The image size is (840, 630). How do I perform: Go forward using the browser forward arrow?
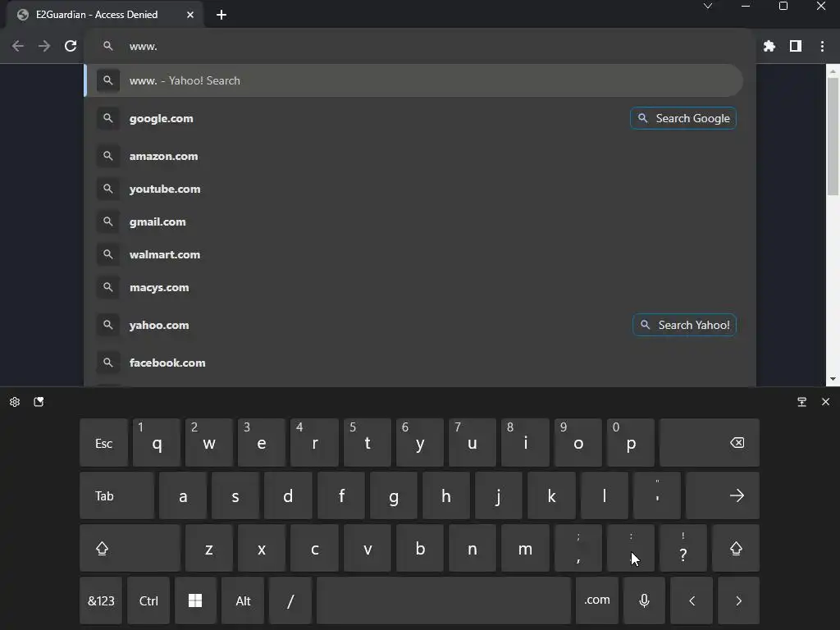click(x=44, y=46)
